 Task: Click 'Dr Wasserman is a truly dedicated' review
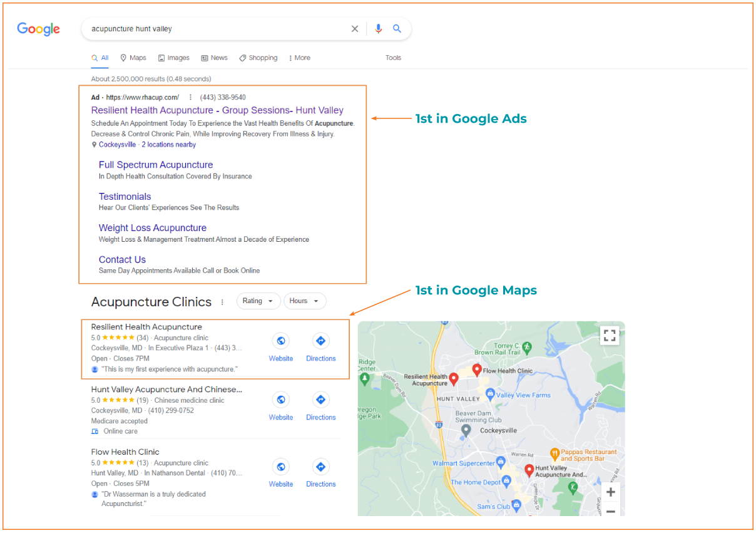point(153,499)
